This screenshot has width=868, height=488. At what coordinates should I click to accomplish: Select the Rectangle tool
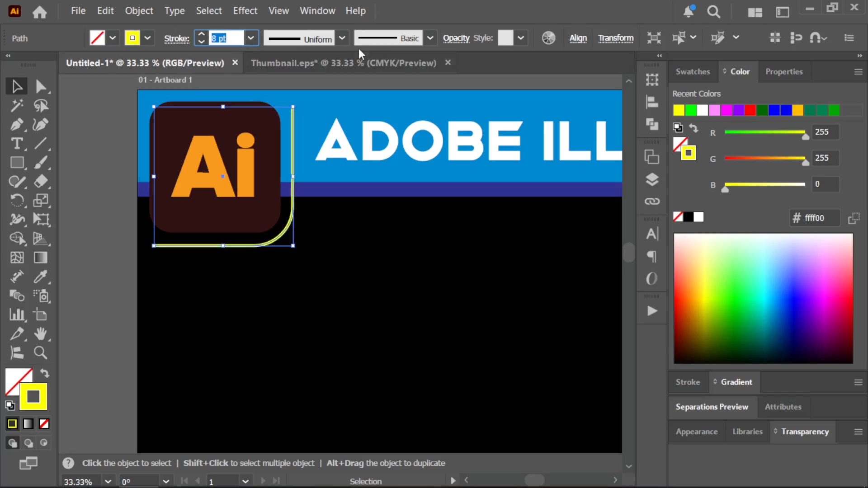tap(17, 163)
